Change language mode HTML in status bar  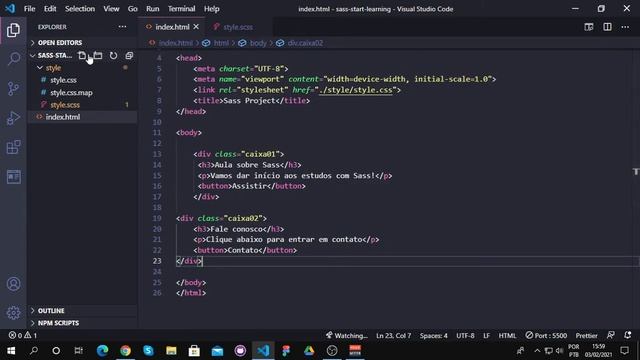tap(507, 335)
